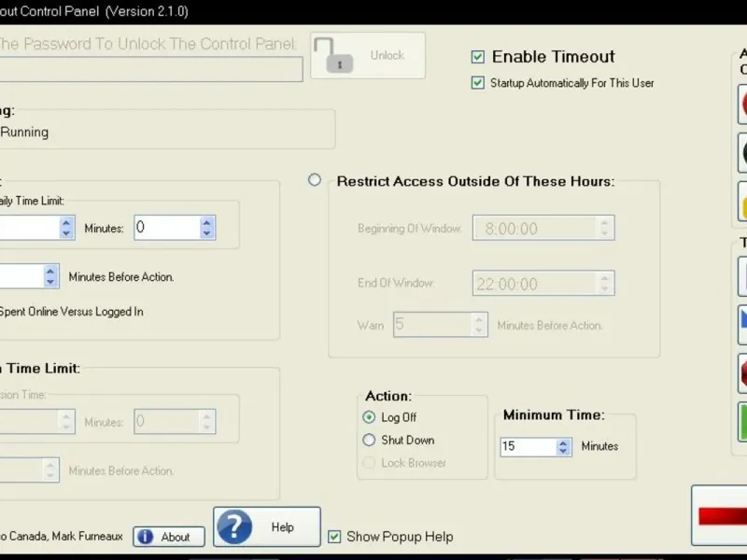Click session Time Limit minutes spinner up arrow
This screenshot has width=747, height=560.
pos(206,416)
